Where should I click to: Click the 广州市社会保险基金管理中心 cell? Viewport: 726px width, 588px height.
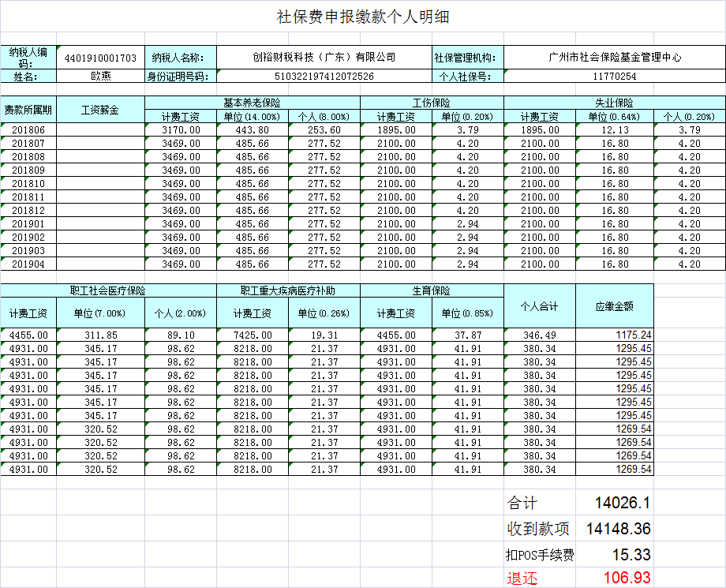point(614,58)
